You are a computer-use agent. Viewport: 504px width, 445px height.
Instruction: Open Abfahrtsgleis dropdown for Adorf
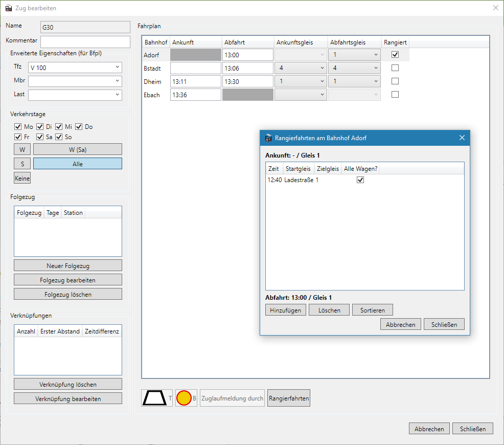coord(354,55)
